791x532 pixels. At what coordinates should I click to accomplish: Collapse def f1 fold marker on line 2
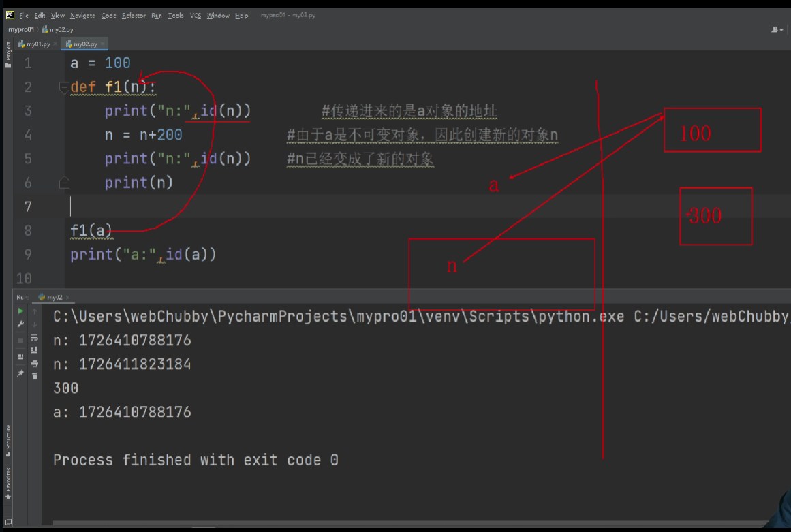[x=63, y=87]
